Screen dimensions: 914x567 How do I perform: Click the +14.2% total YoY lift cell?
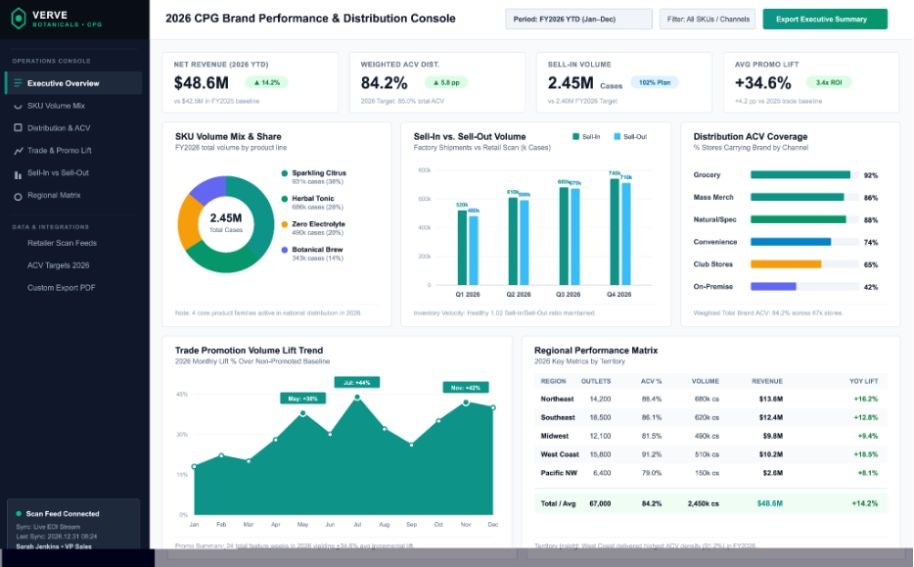tap(864, 503)
